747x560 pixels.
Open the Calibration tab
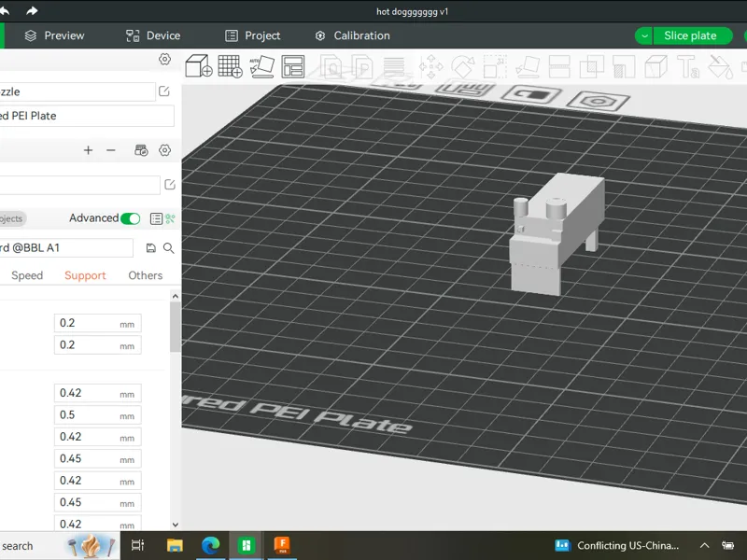pos(353,35)
